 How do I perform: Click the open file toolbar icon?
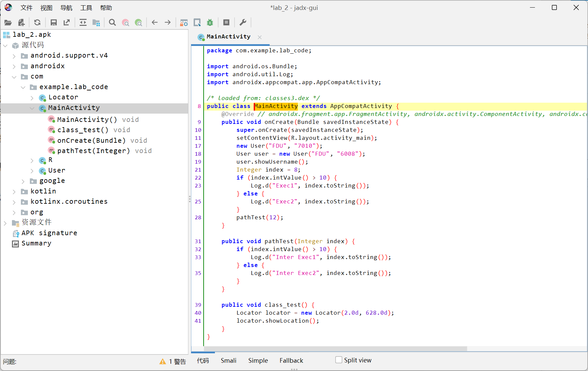[x=8, y=23]
